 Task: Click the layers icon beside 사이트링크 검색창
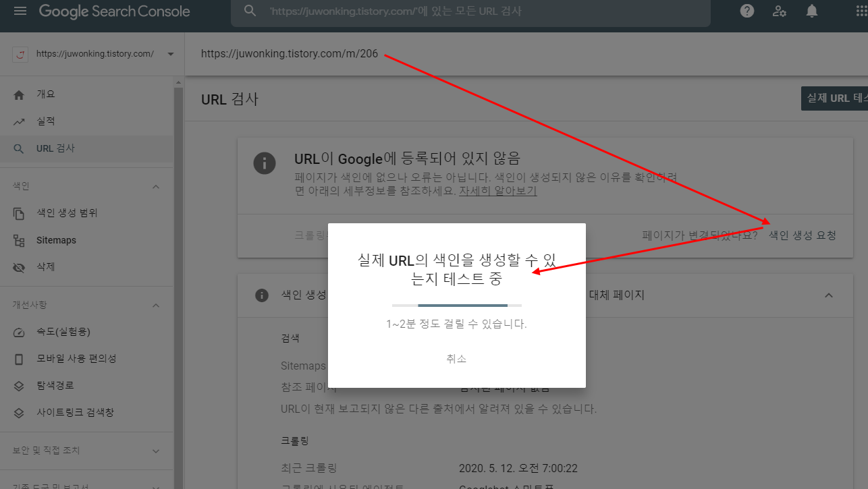19,413
